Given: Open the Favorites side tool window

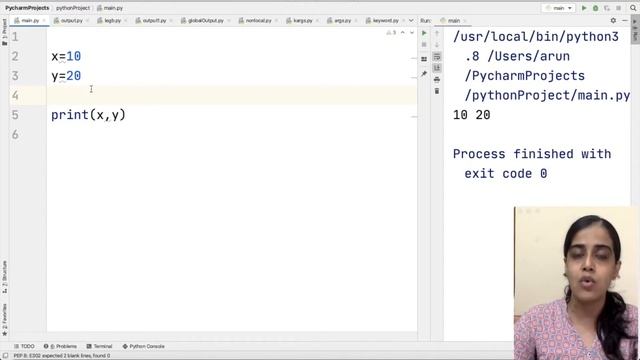Looking at the screenshot, I should tap(4, 320).
